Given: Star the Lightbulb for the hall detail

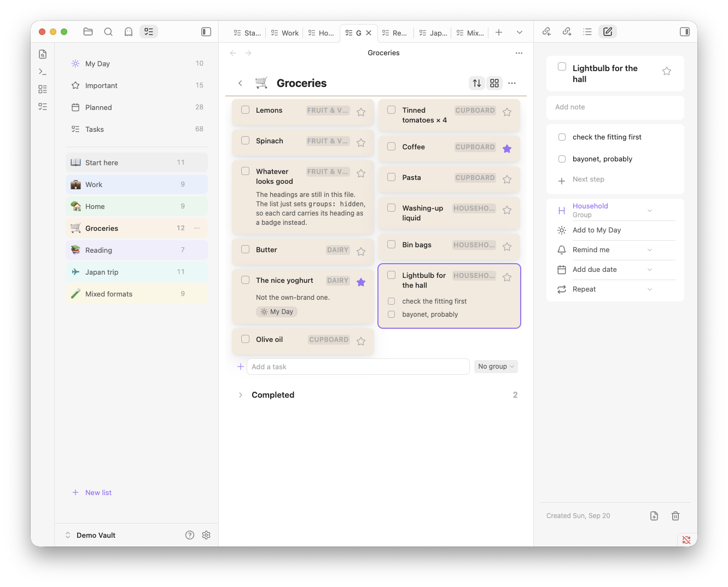Looking at the screenshot, I should click(x=667, y=71).
